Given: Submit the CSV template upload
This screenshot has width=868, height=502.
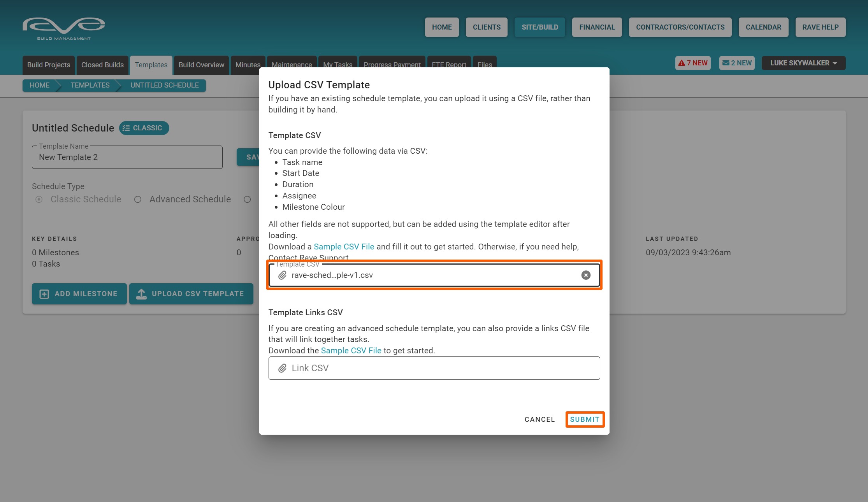Looking at the screenshot, I should [x=584, y=420].
